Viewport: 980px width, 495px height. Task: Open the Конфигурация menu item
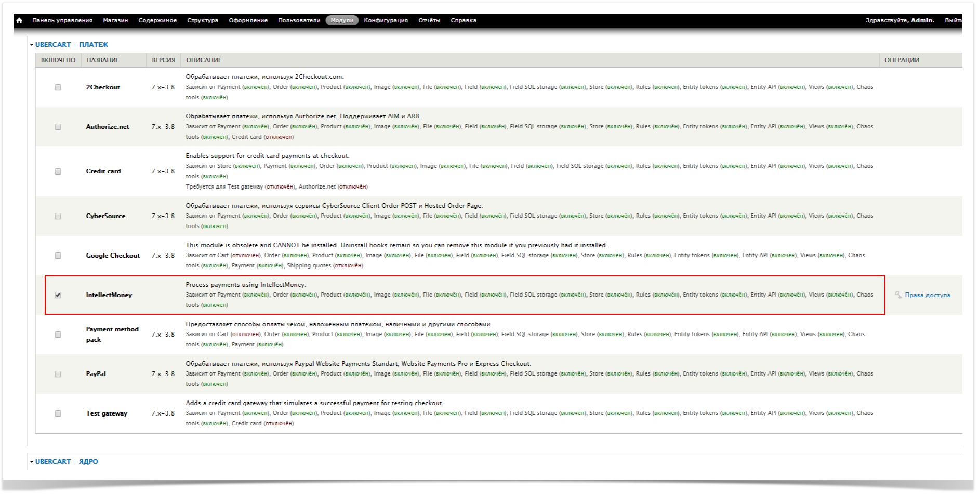pyautogui.click(x=386, y=20)
